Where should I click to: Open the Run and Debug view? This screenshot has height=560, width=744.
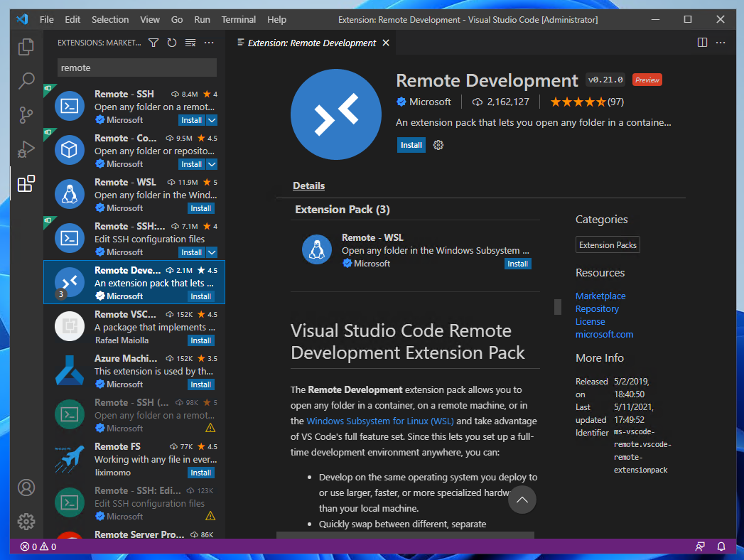[x=26, y=149]
